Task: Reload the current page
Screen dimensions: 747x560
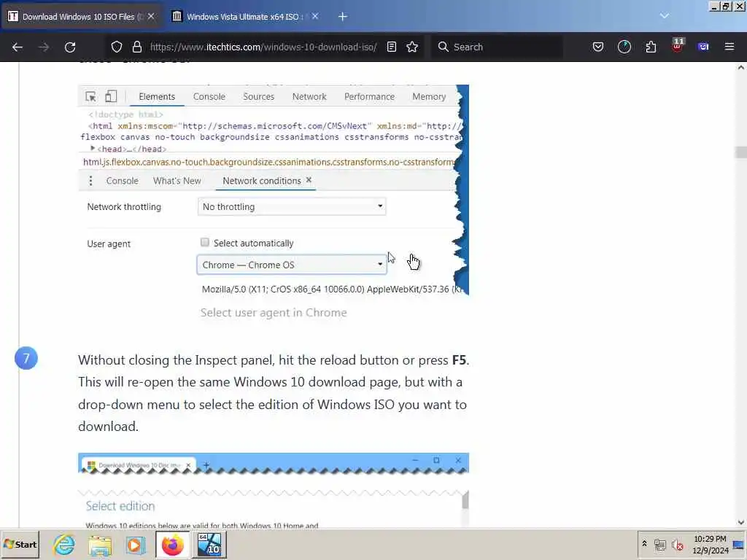Action: click(70, 47)
